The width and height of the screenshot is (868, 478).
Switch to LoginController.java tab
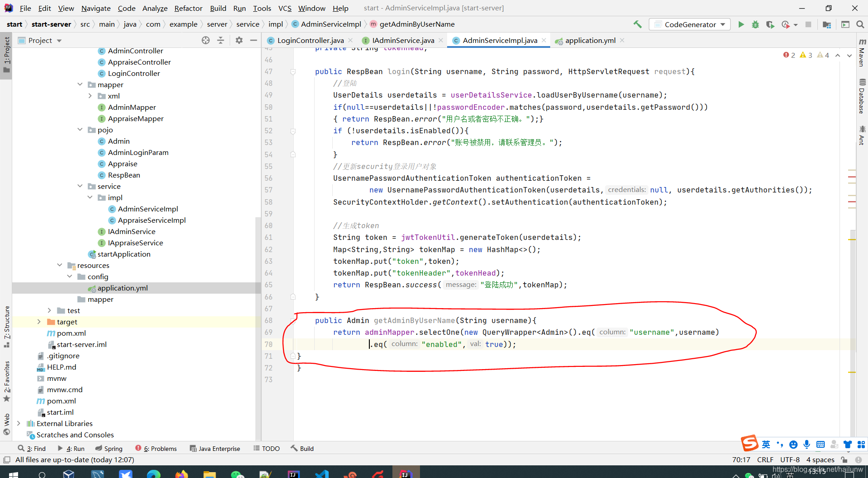click(x=310, y=40)
